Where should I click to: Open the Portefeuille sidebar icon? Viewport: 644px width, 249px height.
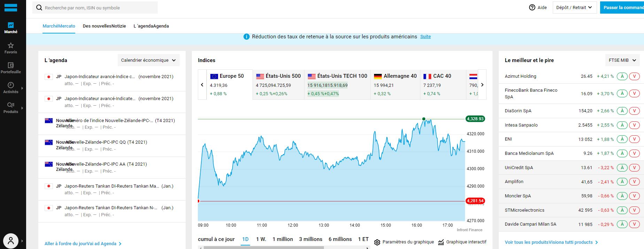pos(11,65)
